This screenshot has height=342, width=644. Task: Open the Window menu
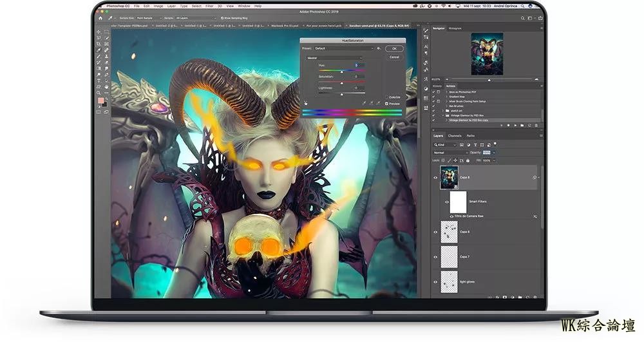click(244, 6)
